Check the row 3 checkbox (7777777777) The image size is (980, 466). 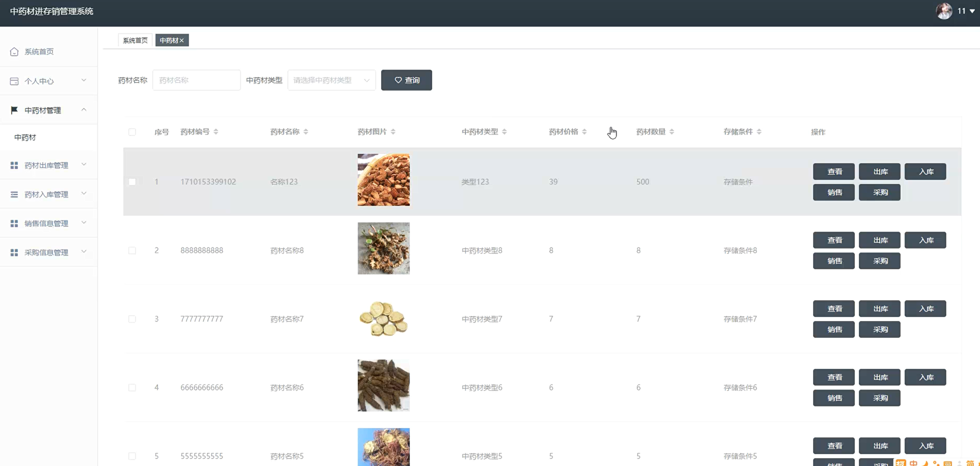tap(132, 319)
